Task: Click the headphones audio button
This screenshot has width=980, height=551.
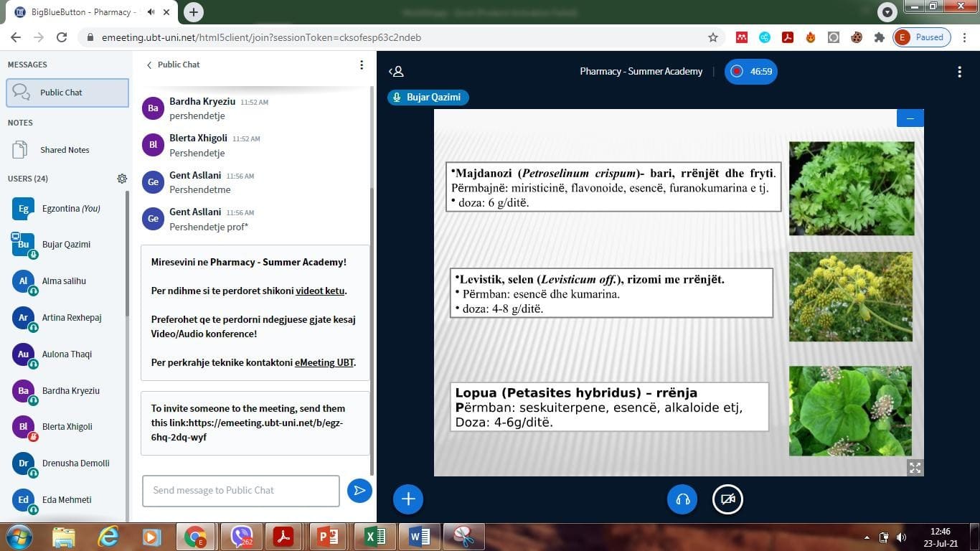Action: tap(682, 499)
